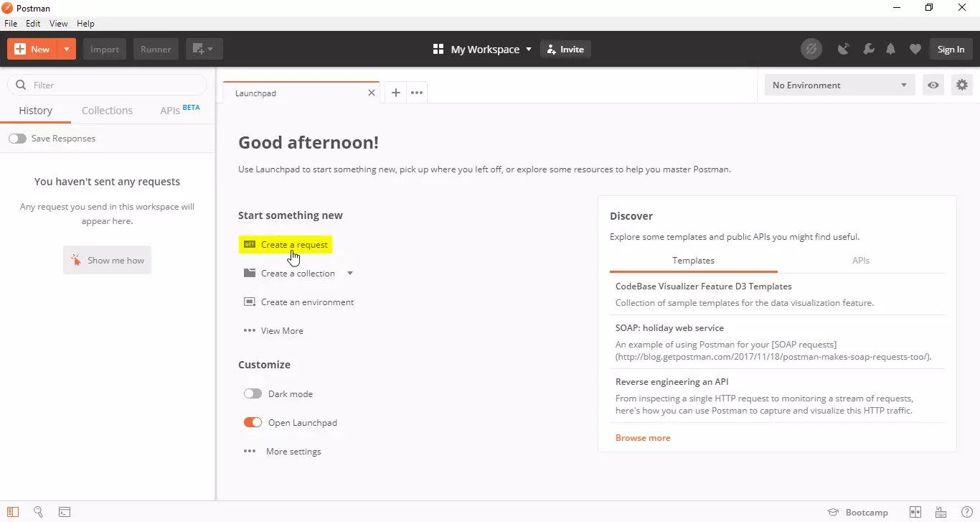Click the Create an environment link
The width and height of the screenshot is (980, 522).
pyautogui.click(x=307, y=302)
